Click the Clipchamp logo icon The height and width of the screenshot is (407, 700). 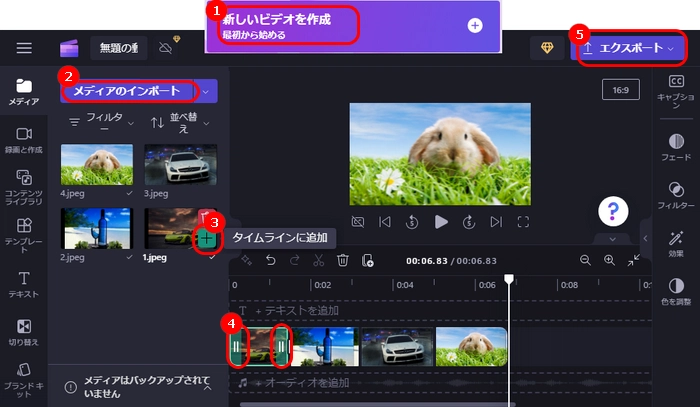pos(69,48)
